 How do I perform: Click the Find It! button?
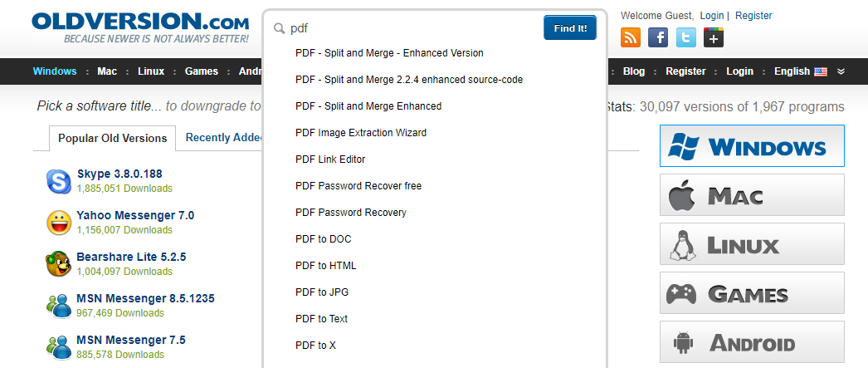(570, 27)
